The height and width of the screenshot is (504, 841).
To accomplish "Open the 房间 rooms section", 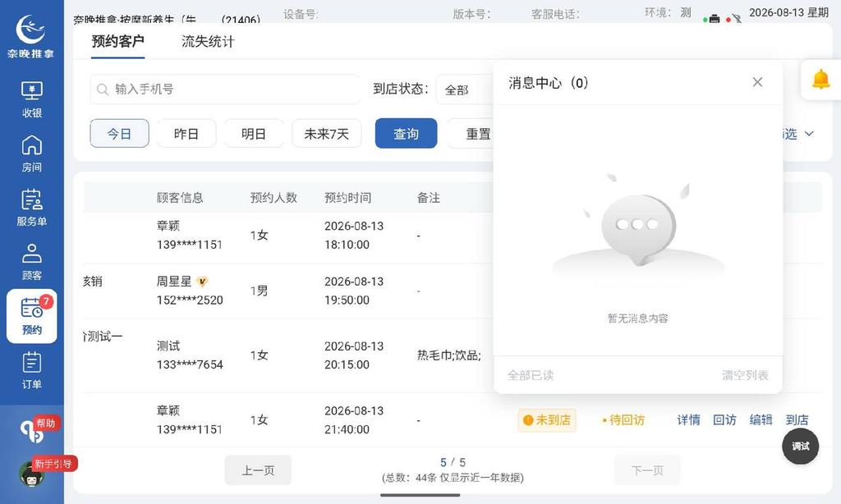I will tap(32, 153).
